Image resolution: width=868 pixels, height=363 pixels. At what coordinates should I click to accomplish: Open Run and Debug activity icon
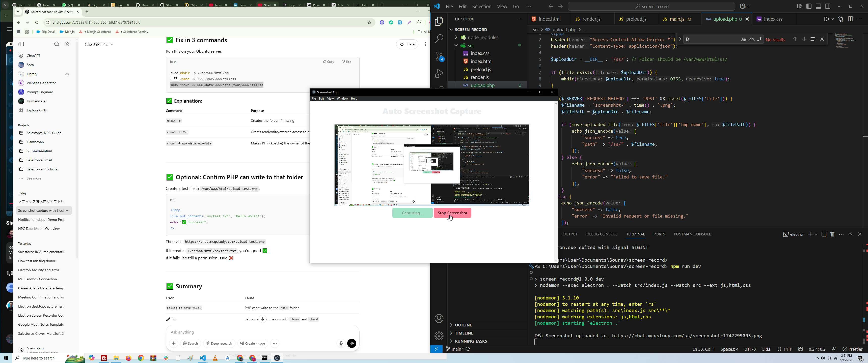click(x=439, y=74)
